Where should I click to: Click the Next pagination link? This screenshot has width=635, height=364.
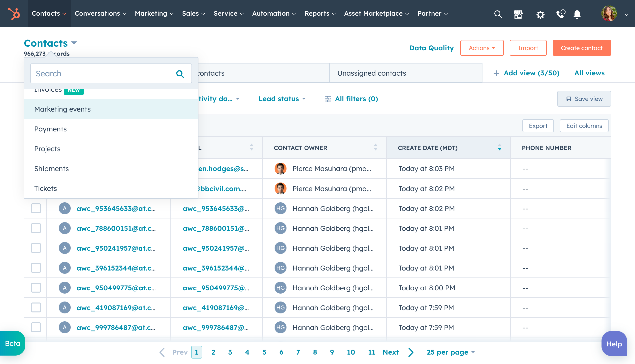(391, 352)
